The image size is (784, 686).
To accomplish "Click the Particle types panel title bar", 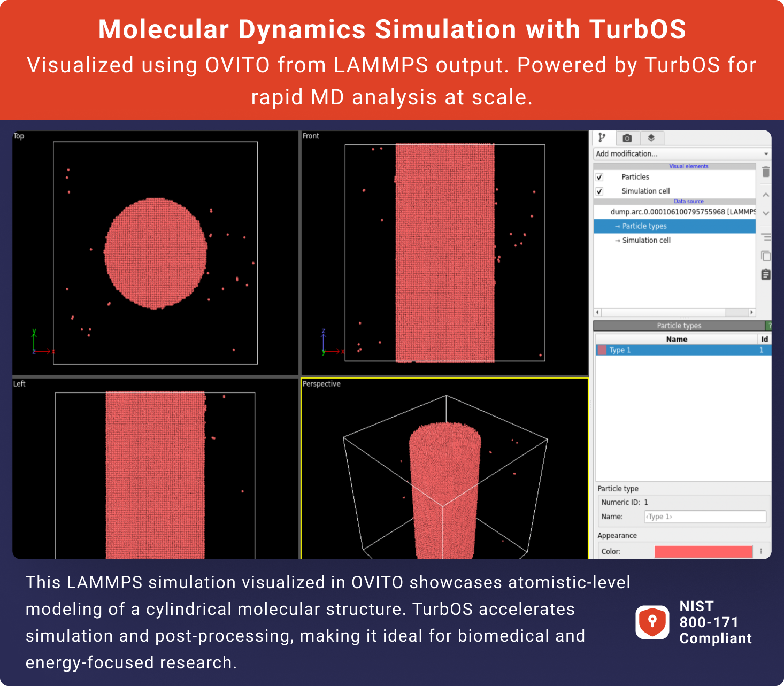I will pyautogui.click(x=679, y=326).
